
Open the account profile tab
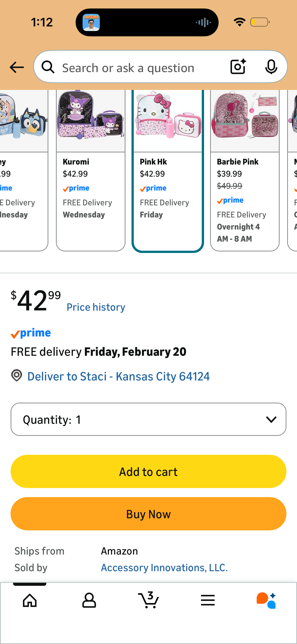(89, 600)
